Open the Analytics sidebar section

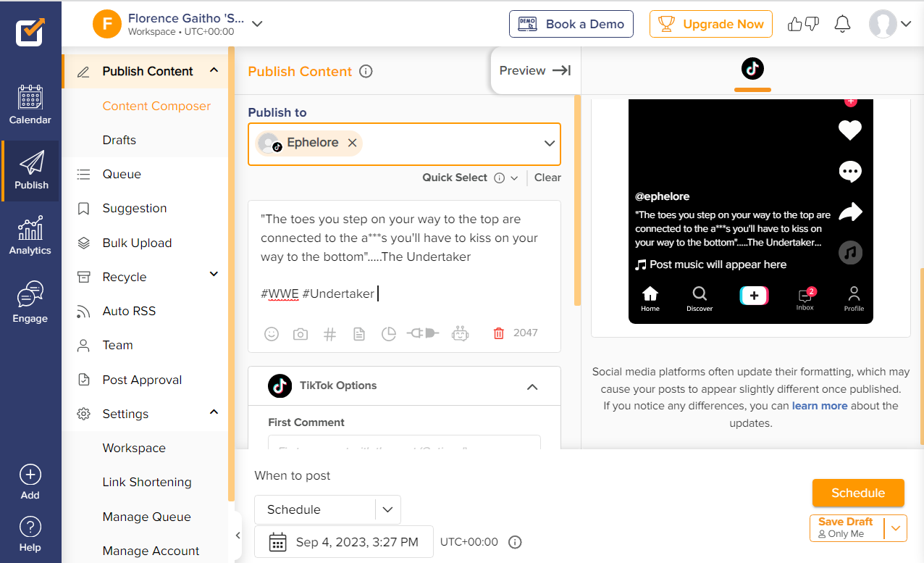[x=30, y=235]
